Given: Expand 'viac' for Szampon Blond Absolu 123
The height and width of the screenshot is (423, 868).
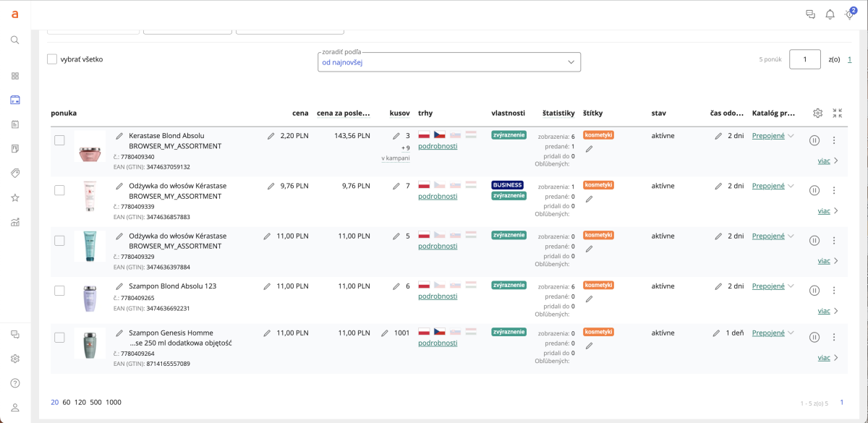Looking at the screenshot, I should (x=828, y=311).
